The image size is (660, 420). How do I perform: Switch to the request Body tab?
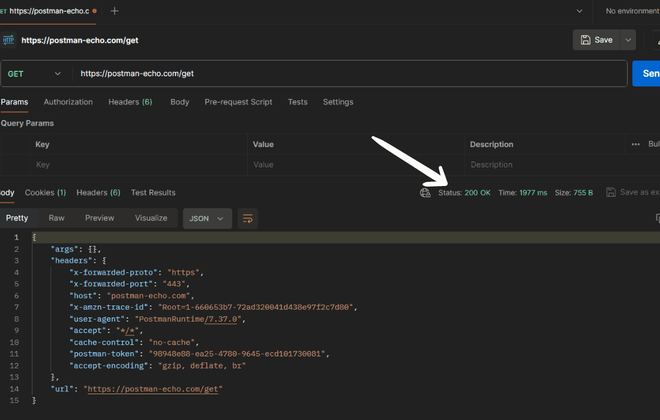(x=180, y=102)
